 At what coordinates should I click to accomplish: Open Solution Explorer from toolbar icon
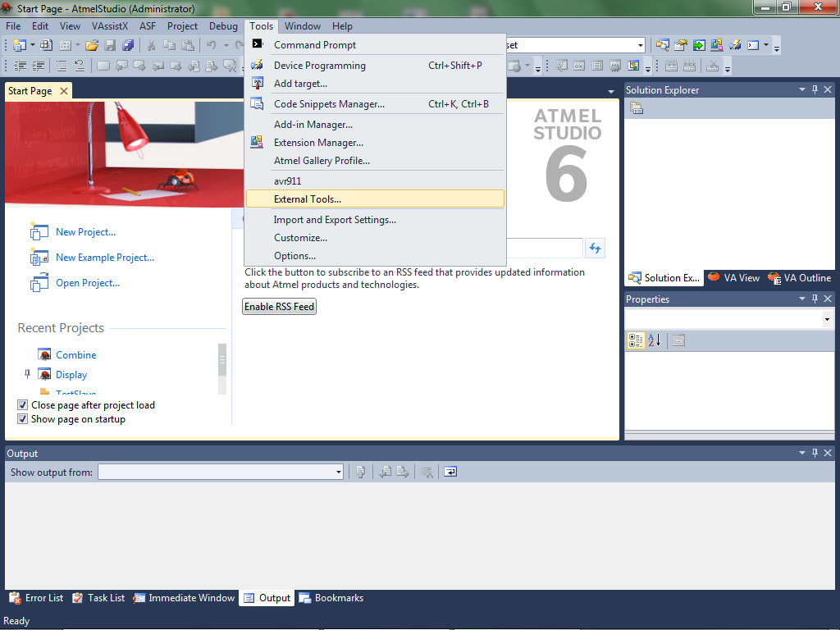[x=663, y=46]
